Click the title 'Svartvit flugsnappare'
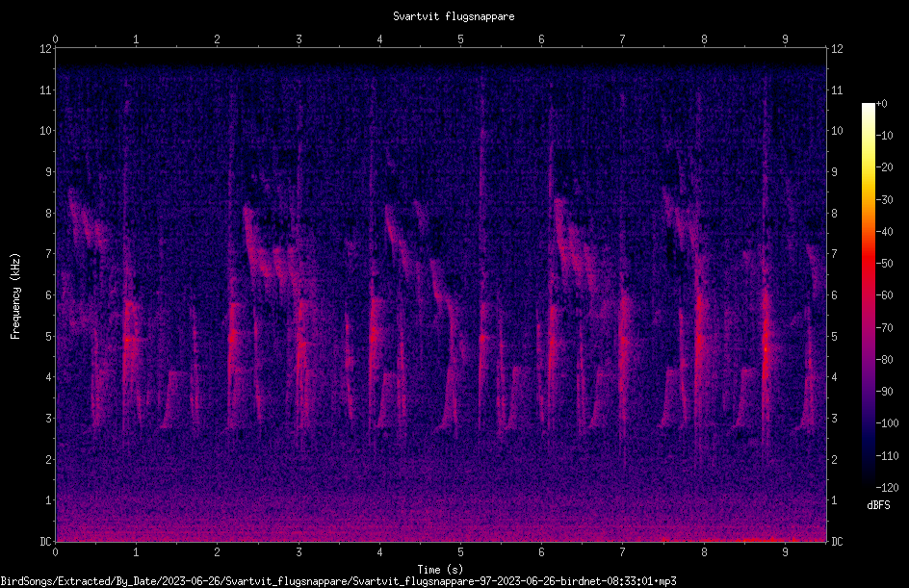The height and width of the screenshot is (588, 909). click(x=454, y=16)
